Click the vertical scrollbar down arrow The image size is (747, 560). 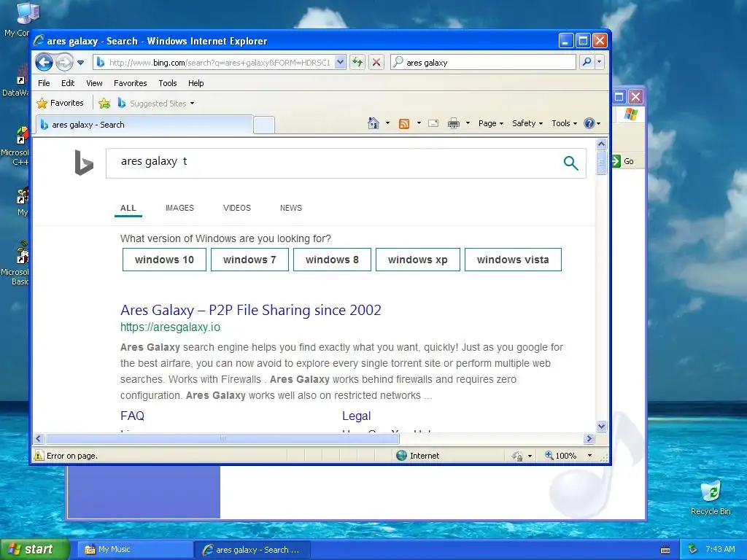pyautogui.click(x=601, y=426)
